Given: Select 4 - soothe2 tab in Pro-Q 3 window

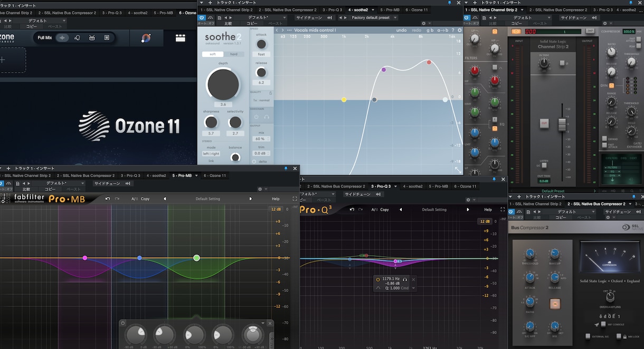Looking at the screenshot, I should pos(413,186).
